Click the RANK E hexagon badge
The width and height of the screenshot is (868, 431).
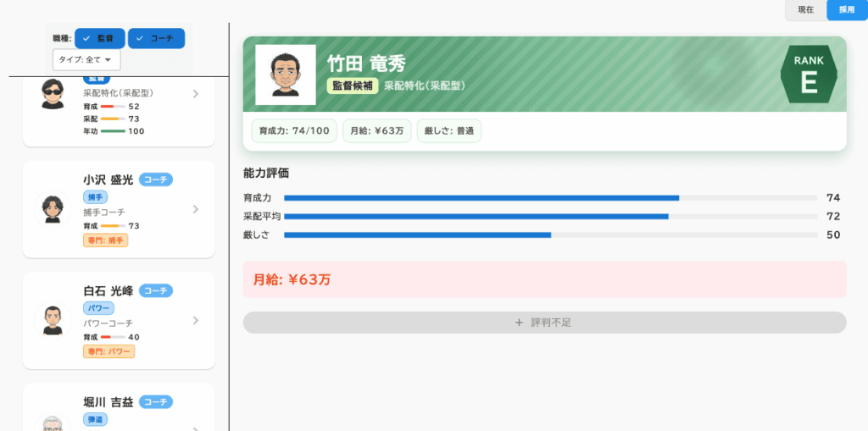coord(808,75)
